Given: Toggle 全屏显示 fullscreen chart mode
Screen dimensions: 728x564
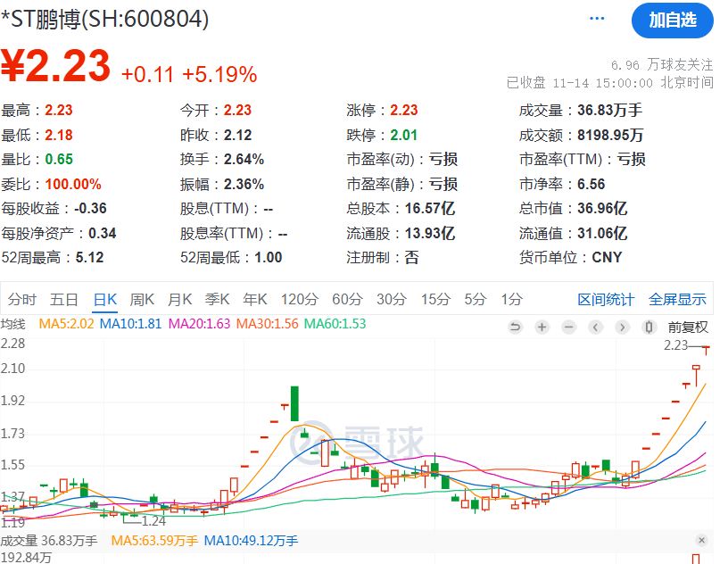Looking at the screenshot, I should pos(678,301).
